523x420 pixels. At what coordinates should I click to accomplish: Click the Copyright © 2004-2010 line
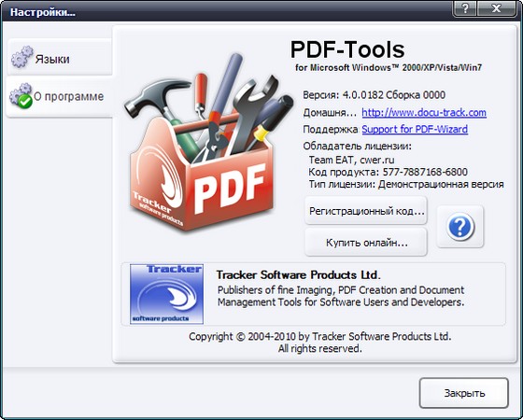point(320,336)
